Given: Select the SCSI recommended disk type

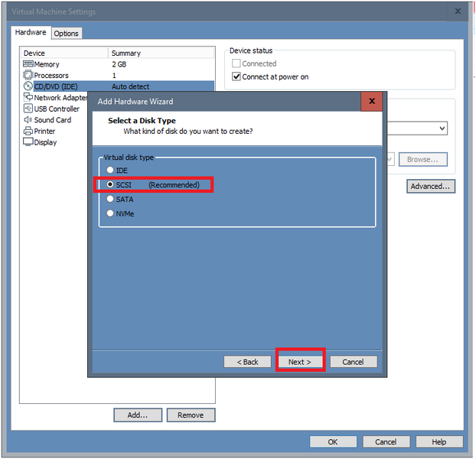Looking at the screenshot, I should 111,184.
